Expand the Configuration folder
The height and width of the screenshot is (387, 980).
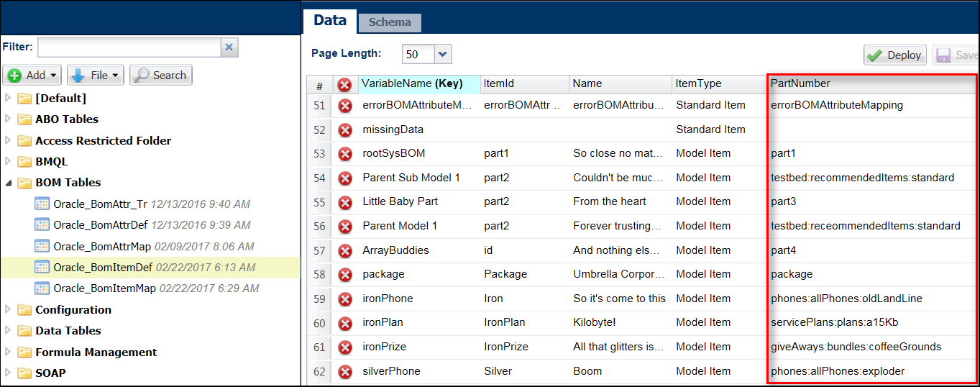pos(9,310)
